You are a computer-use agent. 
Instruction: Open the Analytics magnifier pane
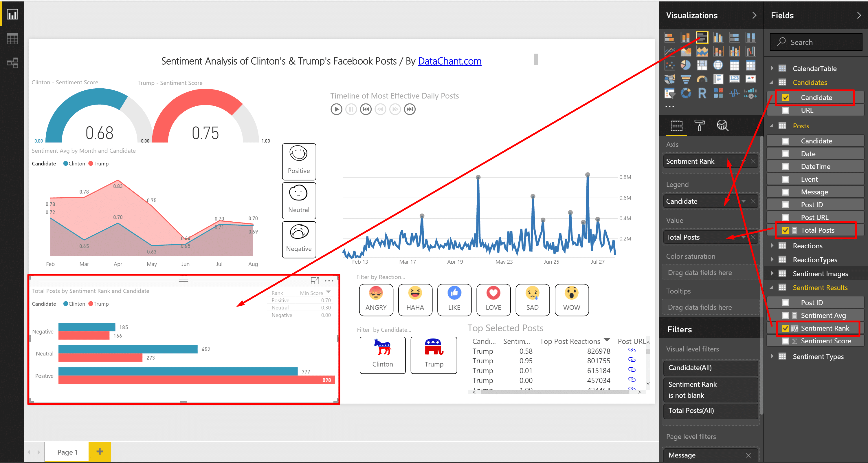point(722,125)
